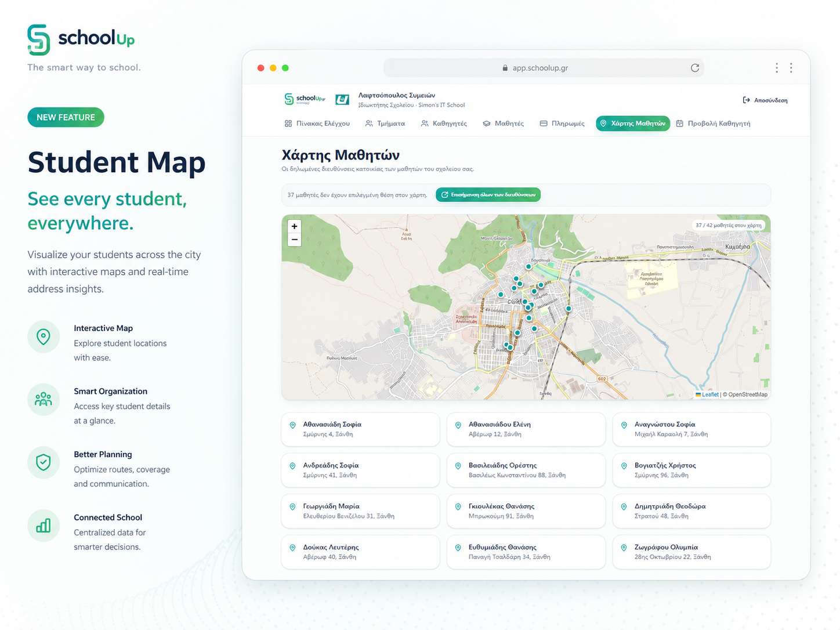Click the app.schoolup.gr address bar
Screen dimensions: 840x630
click(544, 68)
